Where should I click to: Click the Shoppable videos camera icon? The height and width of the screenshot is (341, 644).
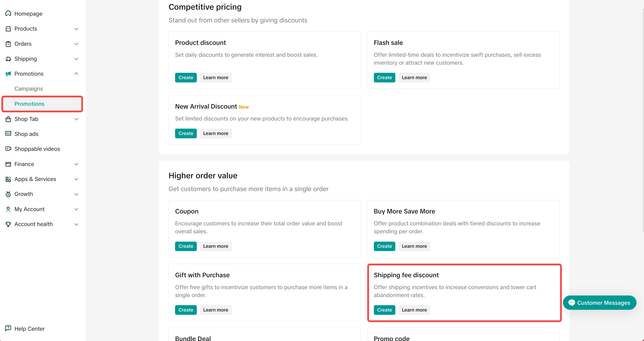(x=8, y=149)
